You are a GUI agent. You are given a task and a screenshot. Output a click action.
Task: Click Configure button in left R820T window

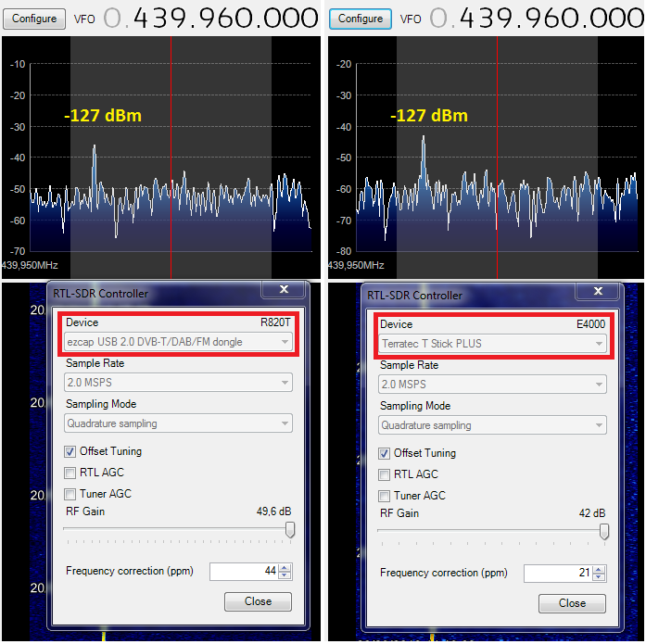(x=34, y=19)
